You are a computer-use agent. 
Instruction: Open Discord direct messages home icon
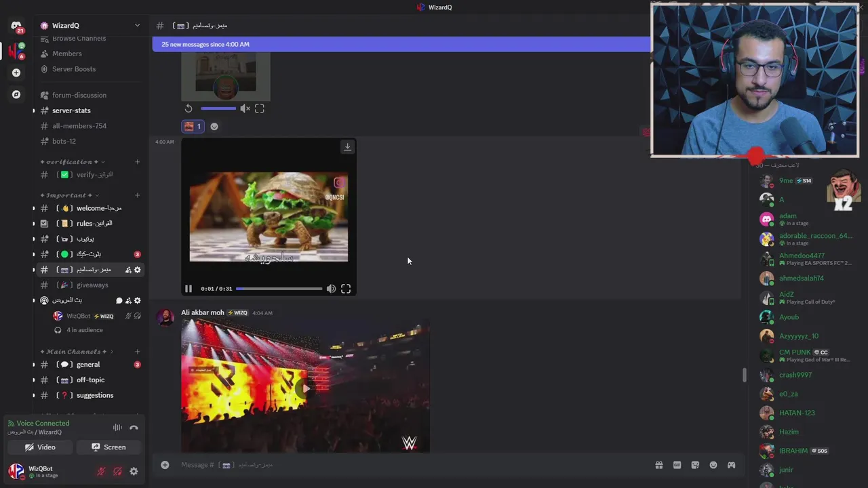point(16,26)
